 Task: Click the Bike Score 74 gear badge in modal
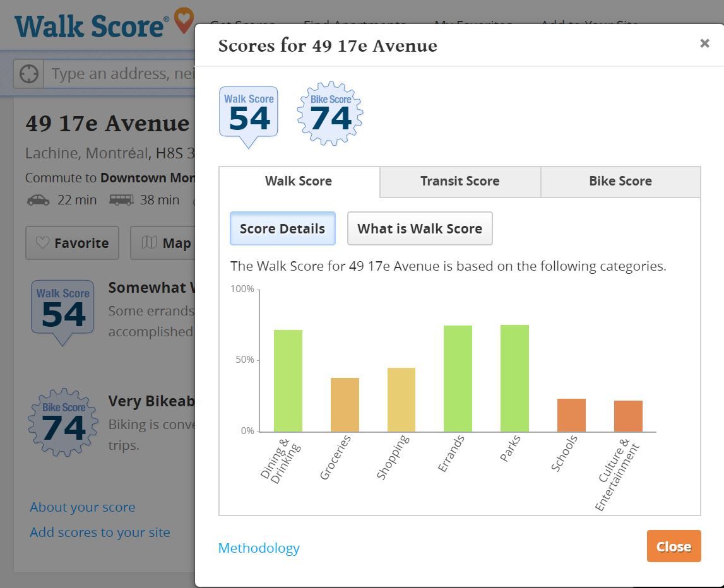coord(330,114)
